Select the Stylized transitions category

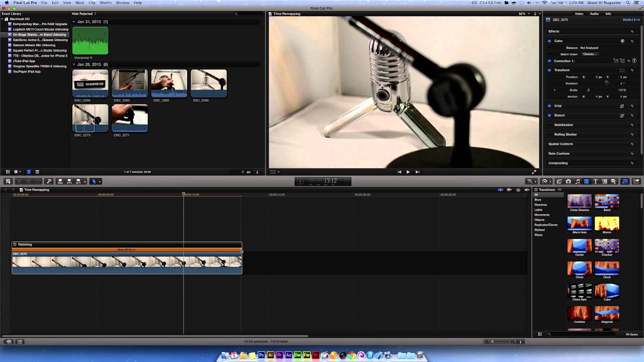click(x=539, y=230)
